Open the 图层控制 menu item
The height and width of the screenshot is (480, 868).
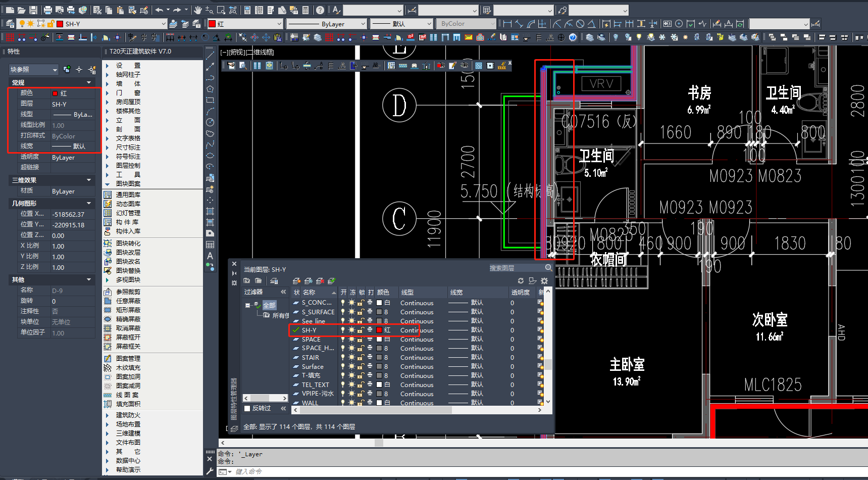coord(128,165)
